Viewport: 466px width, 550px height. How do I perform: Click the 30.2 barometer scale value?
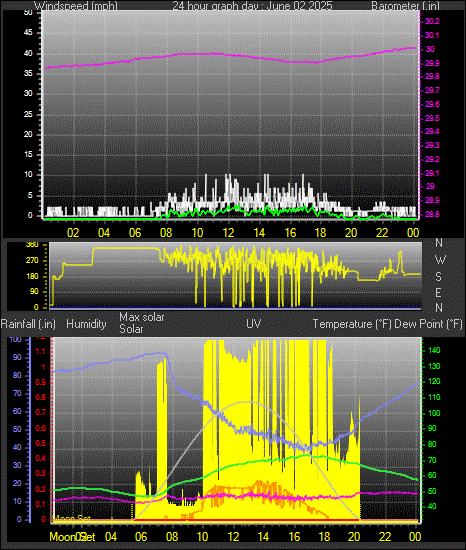(432, 21)
